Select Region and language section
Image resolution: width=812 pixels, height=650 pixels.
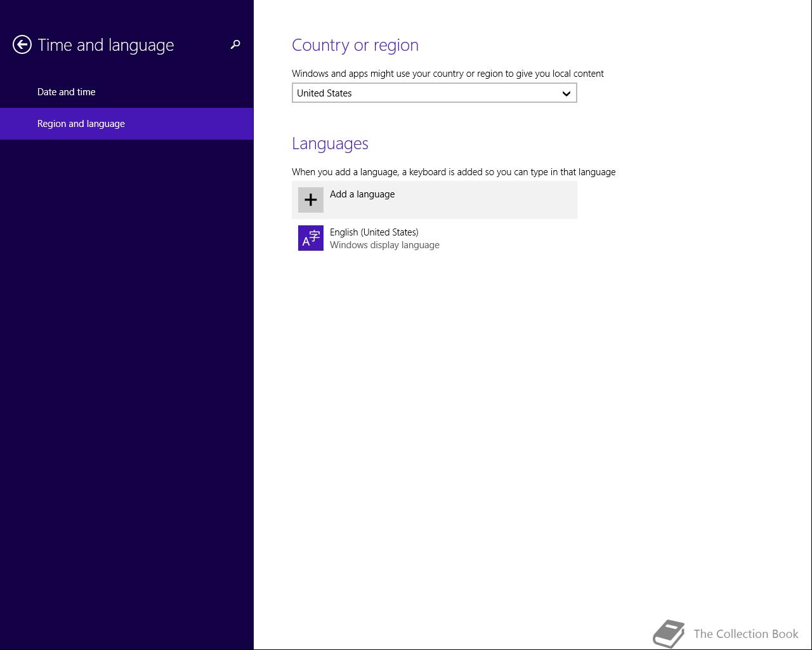(x=127, y=124)
